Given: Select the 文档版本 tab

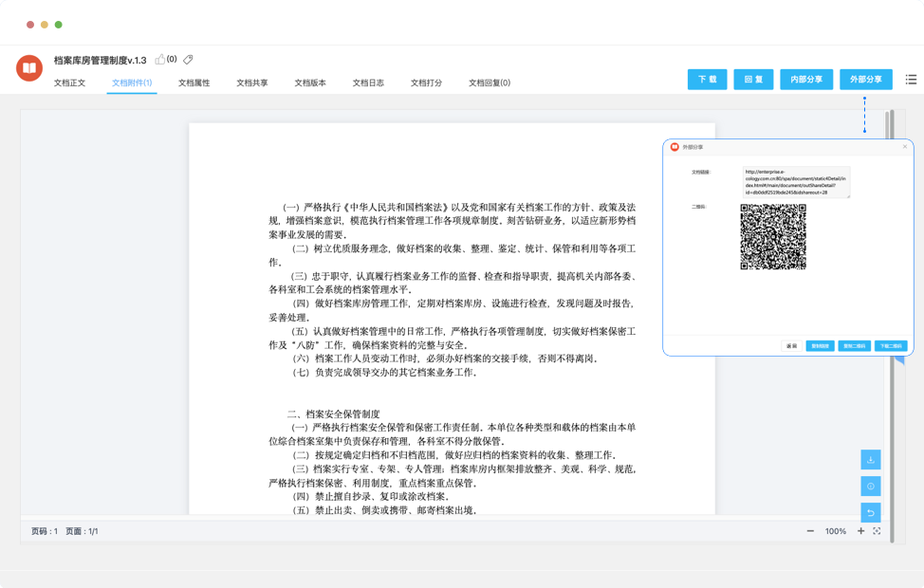Looking at the screenshot, I should pyautogui.click(x=309, y=83).
